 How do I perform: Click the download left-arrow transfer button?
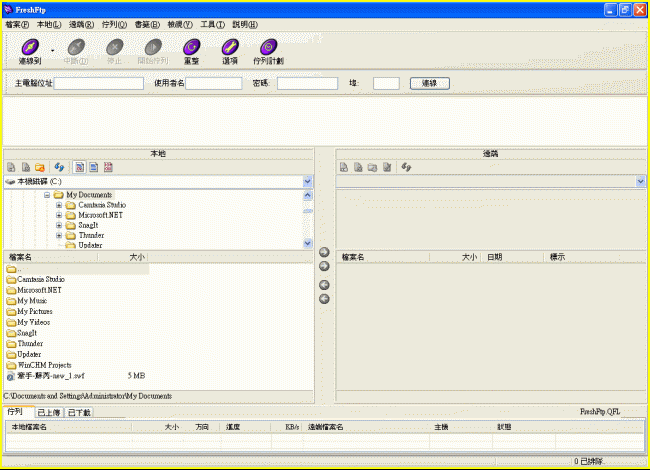tap(324, 285)
